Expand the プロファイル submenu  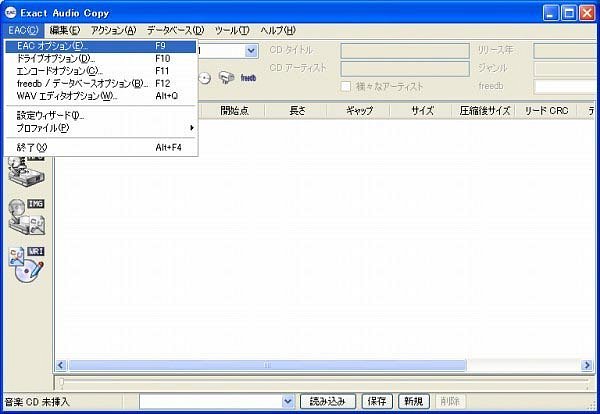pos(101,128)
